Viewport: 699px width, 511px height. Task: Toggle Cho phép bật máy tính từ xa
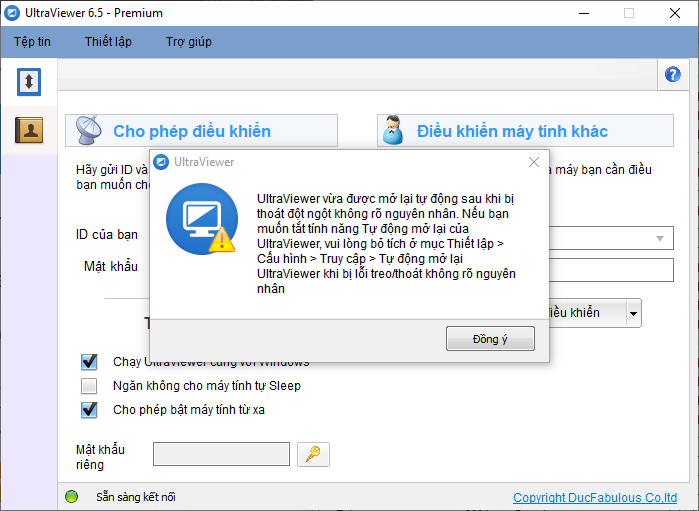coord(89,409)
